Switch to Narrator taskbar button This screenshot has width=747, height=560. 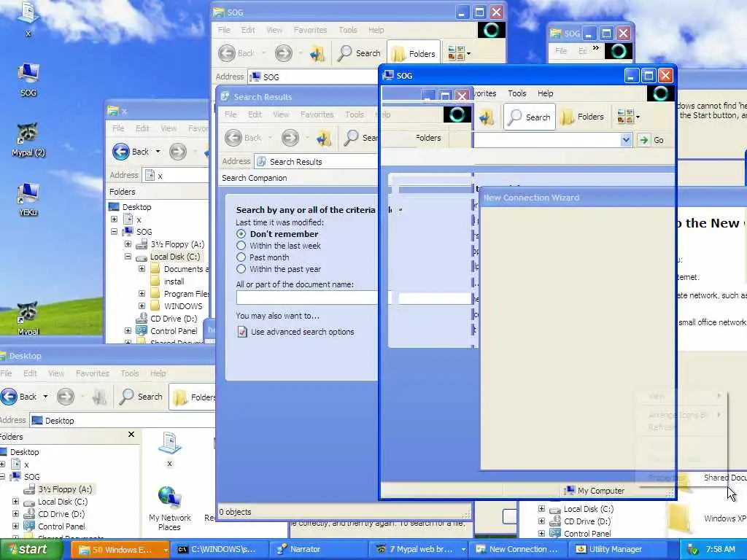(x=318, y=549)
